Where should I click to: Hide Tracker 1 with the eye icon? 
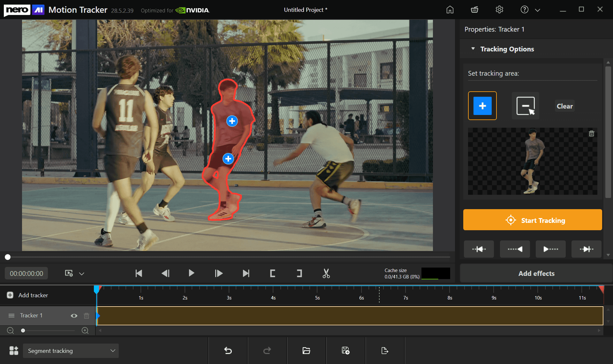(74, 315)
